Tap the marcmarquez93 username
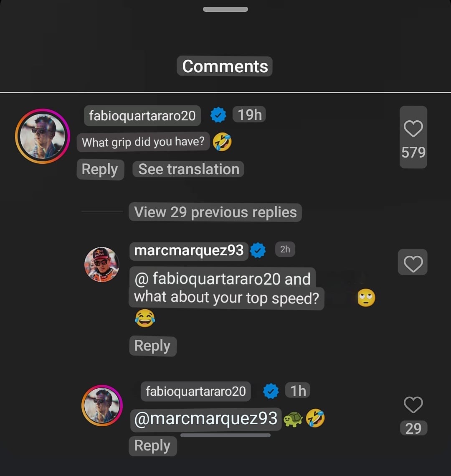The image size is (451, 476). pos(189,250)
